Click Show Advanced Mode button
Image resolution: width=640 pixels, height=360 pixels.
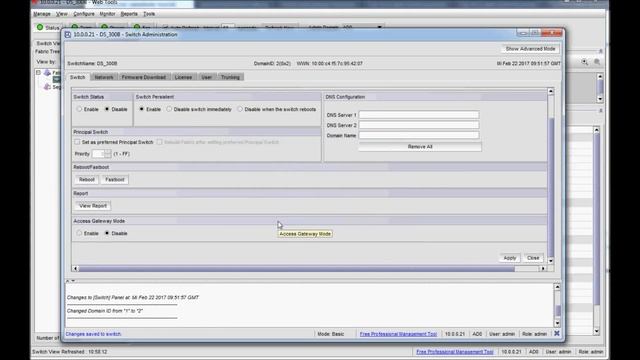(530, 49)
